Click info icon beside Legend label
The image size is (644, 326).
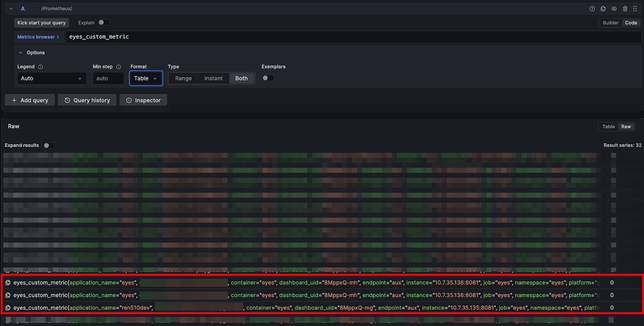click(x=41, y=67)
